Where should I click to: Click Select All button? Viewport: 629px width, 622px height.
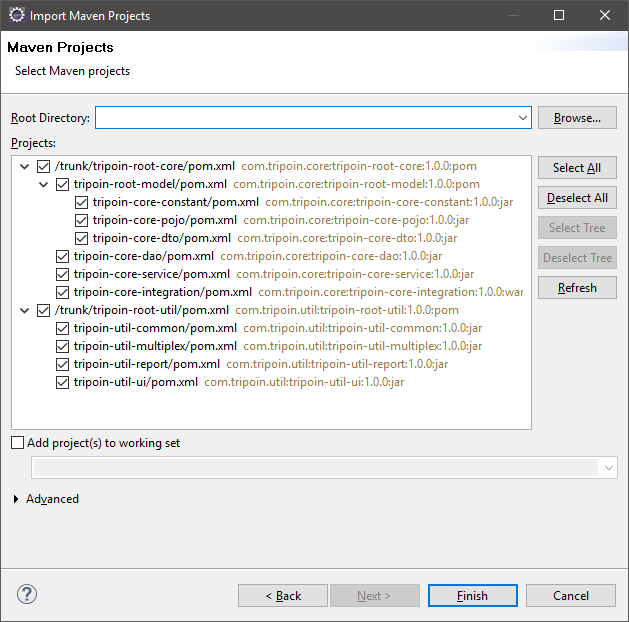(577, 168)
